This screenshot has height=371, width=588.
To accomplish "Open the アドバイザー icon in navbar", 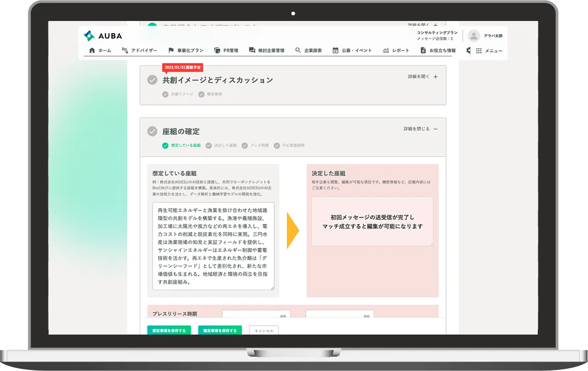I will pyautogui.click(x=125, y=50).
